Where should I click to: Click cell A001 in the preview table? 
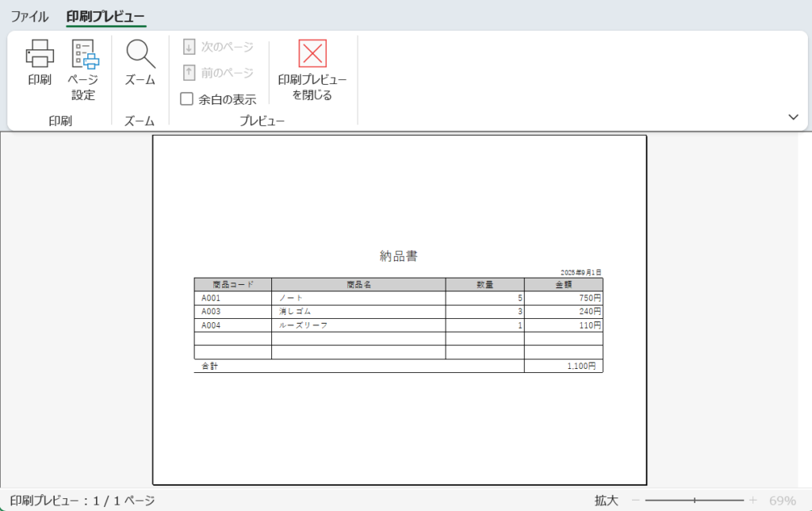pos(233,298)
